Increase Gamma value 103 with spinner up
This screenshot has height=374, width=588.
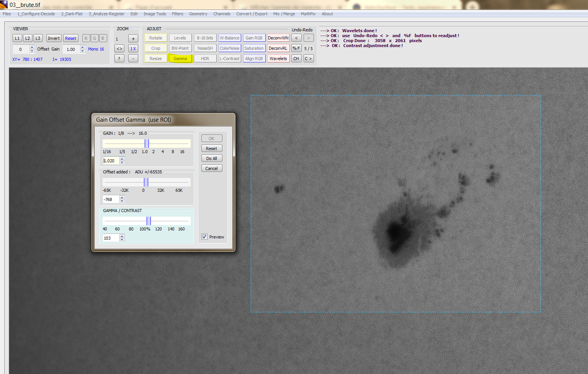pos(122,236)
